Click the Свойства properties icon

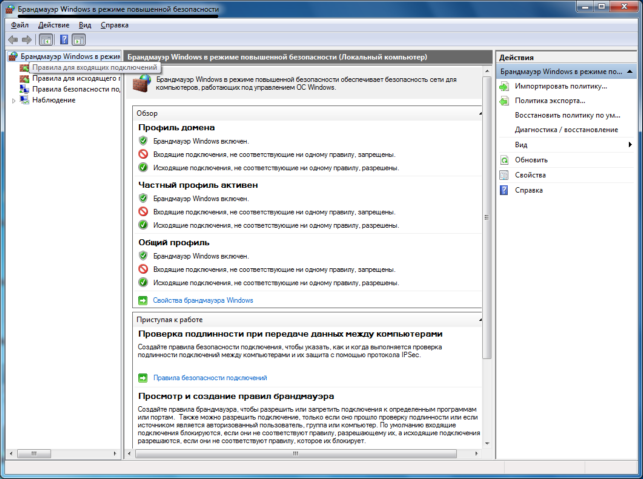pos(504,175)
